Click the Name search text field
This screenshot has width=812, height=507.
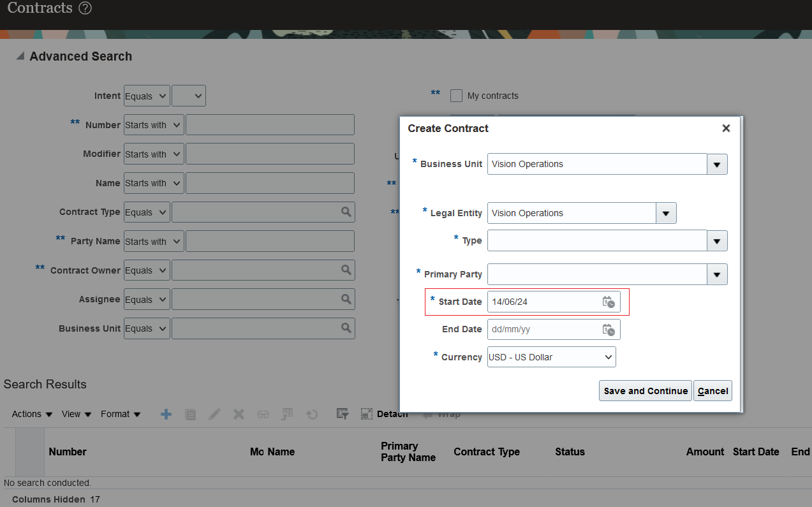tap(270, 183)
